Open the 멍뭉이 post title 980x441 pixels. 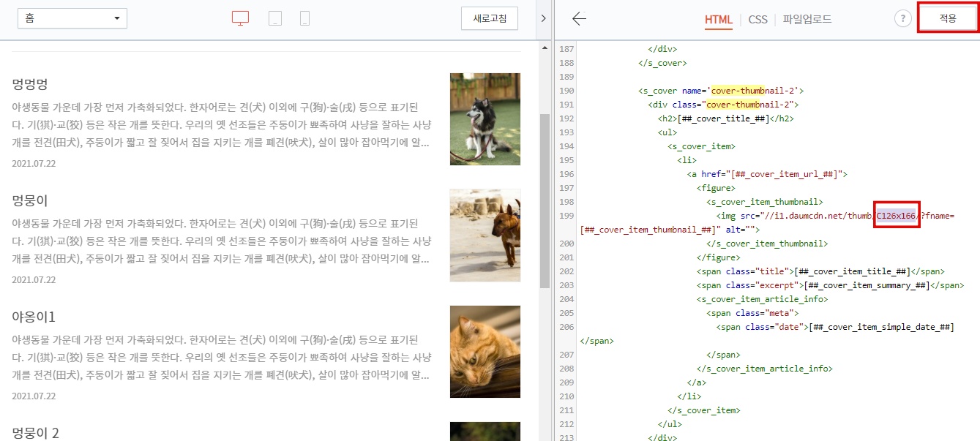tap(30, 200)
